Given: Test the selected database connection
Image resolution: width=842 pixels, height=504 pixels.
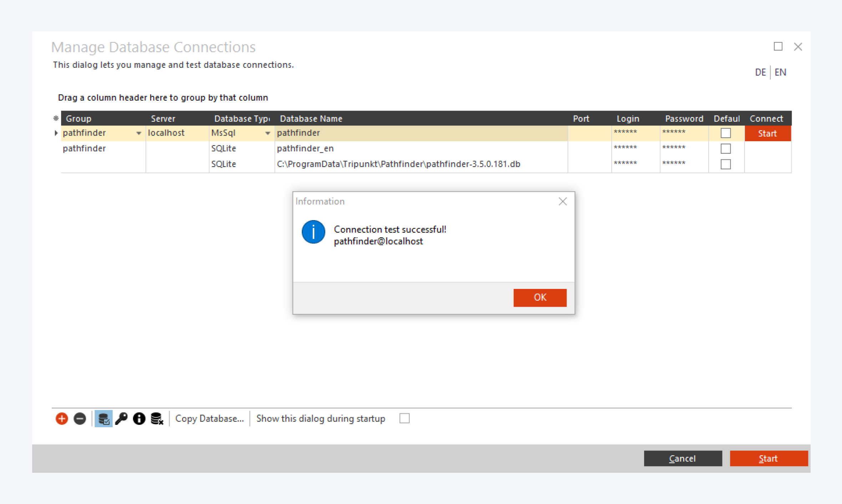Looking at the screenshot, I should (x=103, y=418).
